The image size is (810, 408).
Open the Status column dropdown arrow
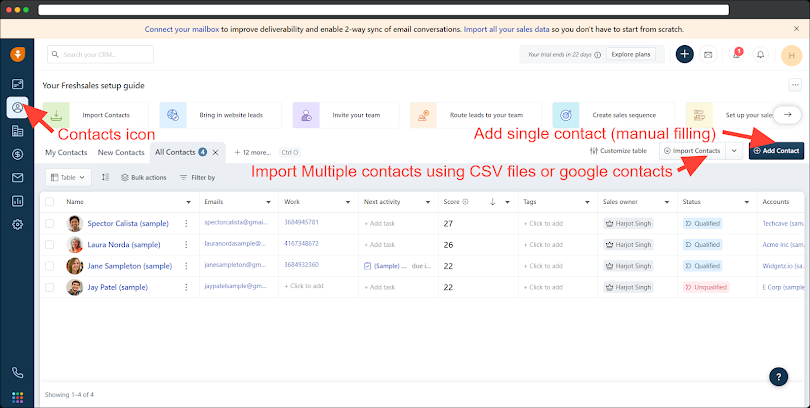click(747, 202)
